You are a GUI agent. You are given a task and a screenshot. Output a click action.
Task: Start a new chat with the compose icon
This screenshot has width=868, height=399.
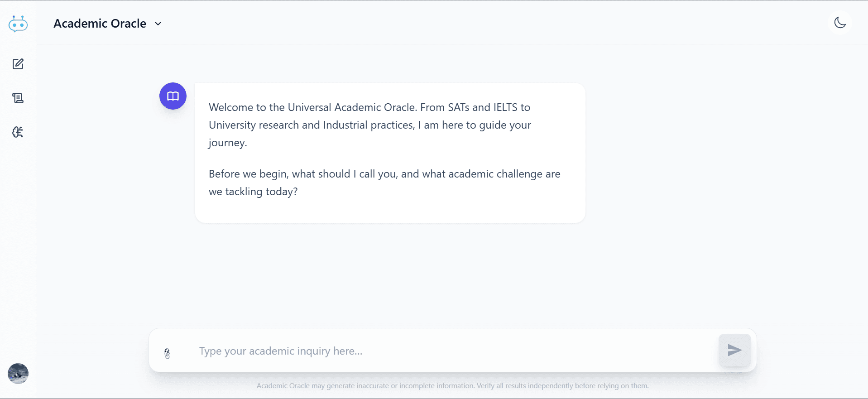pos(18,64)
